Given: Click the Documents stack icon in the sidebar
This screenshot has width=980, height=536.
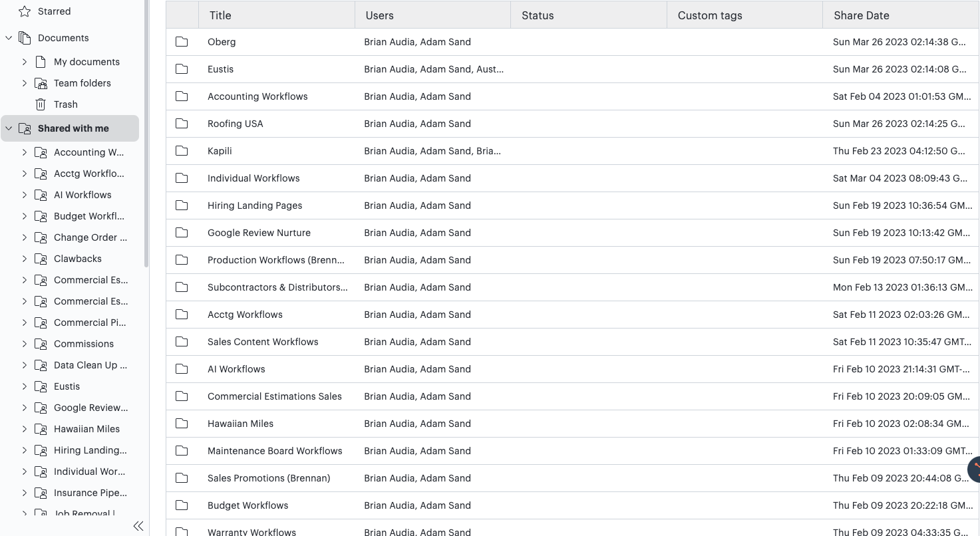Looking at the screenshot, I should coord(25,37).
